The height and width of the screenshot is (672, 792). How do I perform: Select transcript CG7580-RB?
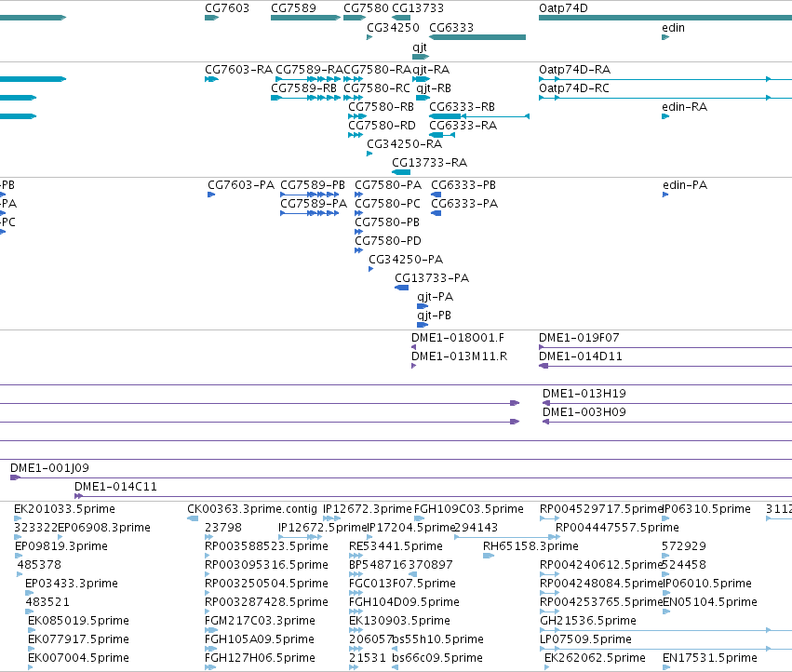(381, 107)
